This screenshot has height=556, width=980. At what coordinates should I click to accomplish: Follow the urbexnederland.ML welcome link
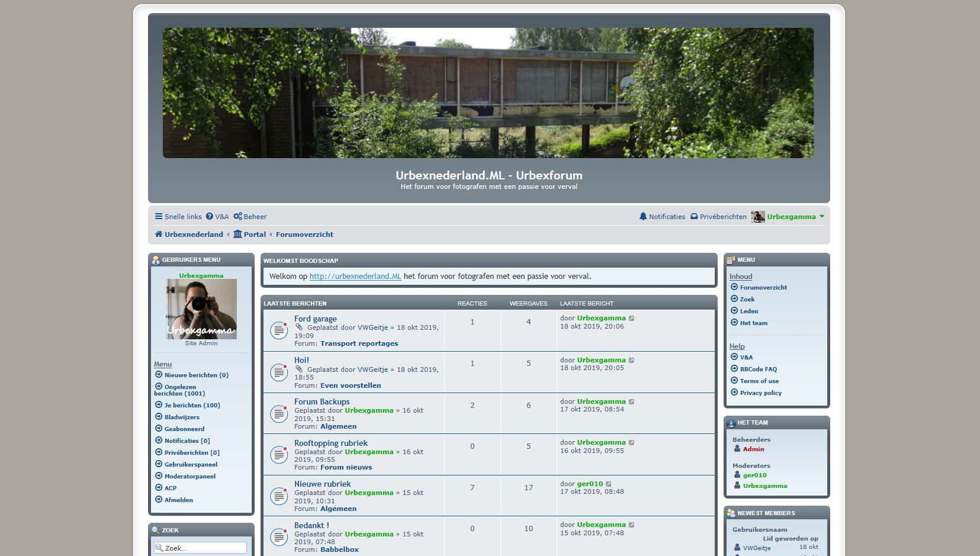(355, 277)
